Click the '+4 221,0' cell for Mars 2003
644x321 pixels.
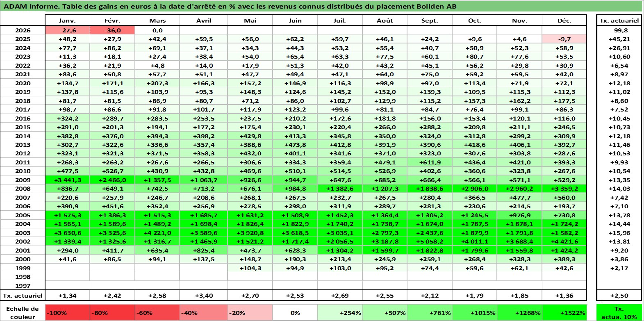click(x=157, y=233)
